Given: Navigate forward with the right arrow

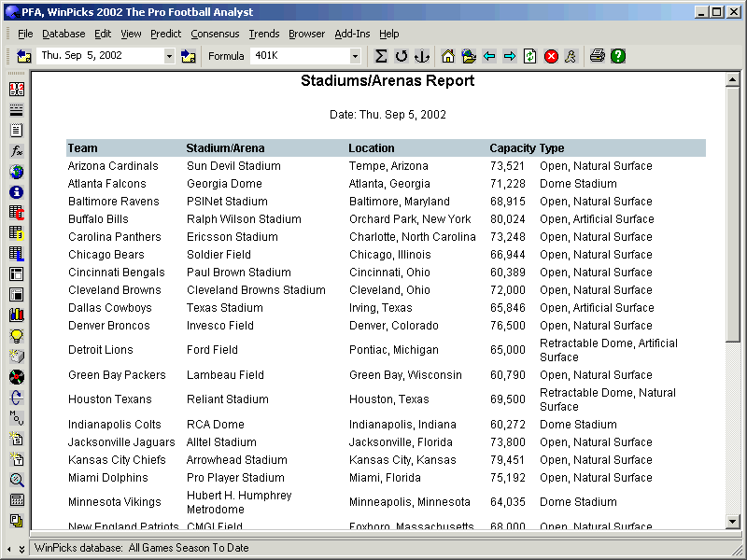Looking at the screenshot, I should point(510,56).
